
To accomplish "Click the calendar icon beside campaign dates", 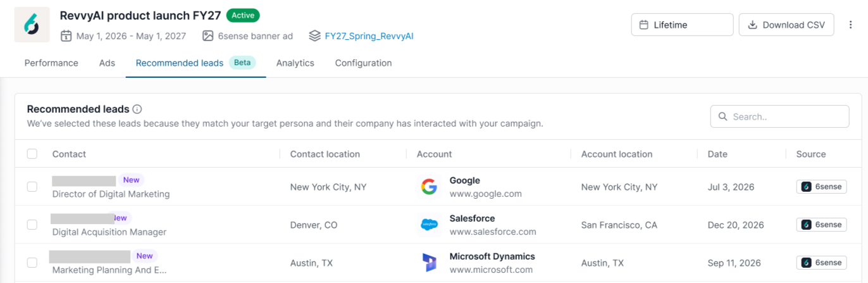I will pyautogui.click(x=66, y=36).
